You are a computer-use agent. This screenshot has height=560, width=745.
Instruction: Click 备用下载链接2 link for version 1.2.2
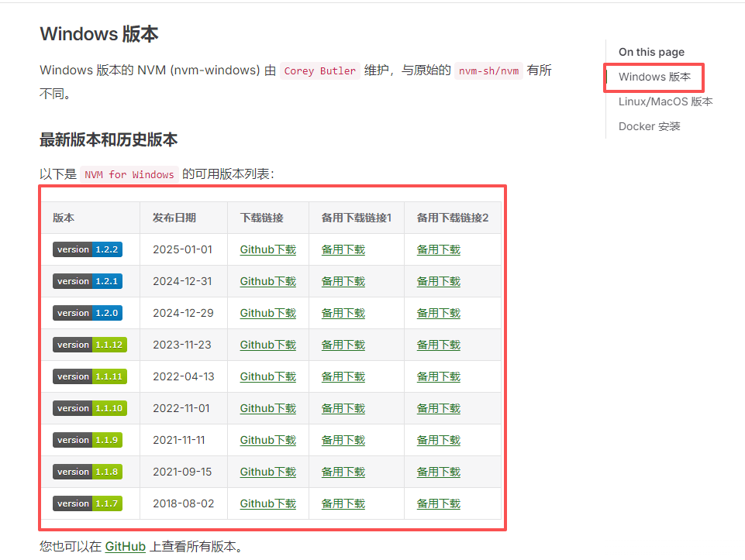439,249
